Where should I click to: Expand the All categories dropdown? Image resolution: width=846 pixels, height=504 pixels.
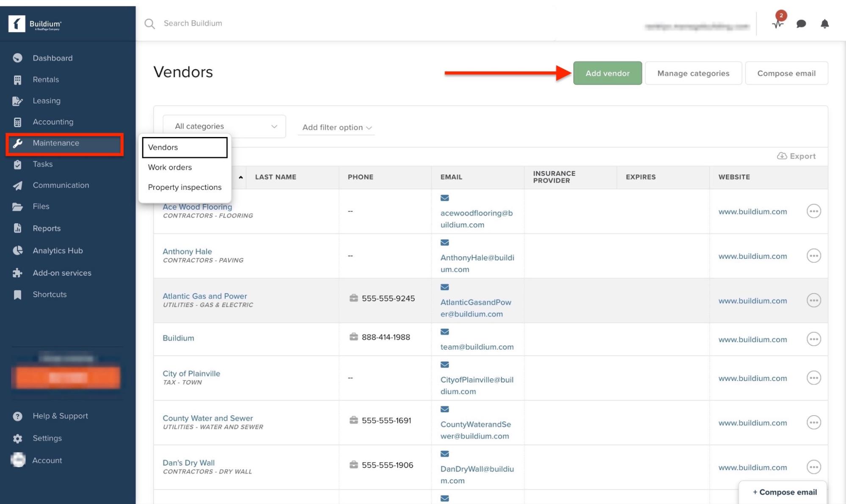tap(224, 126)
